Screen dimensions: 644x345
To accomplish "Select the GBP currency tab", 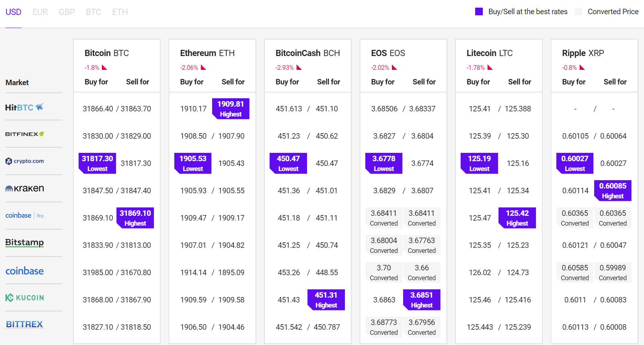I will 67,12.
